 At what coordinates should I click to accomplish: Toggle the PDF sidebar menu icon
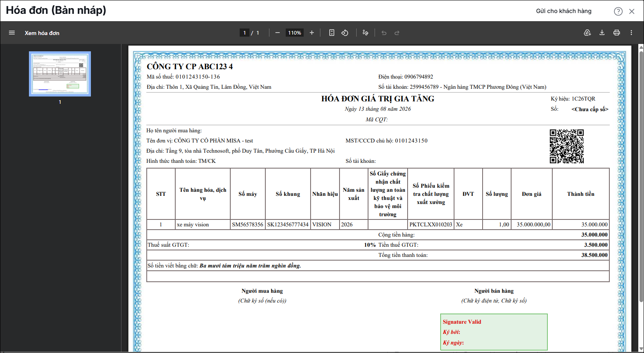(12, 33)
